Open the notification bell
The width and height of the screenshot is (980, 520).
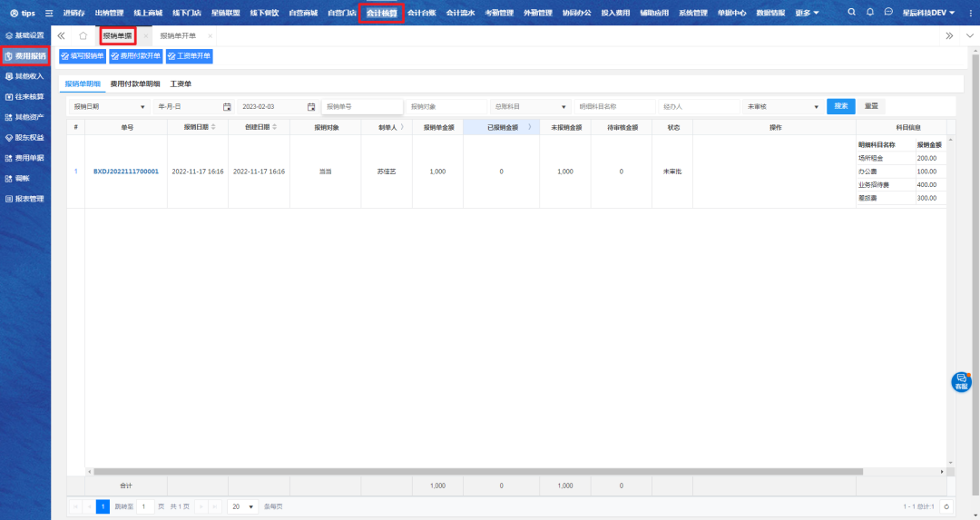click(x=870, y=13)
